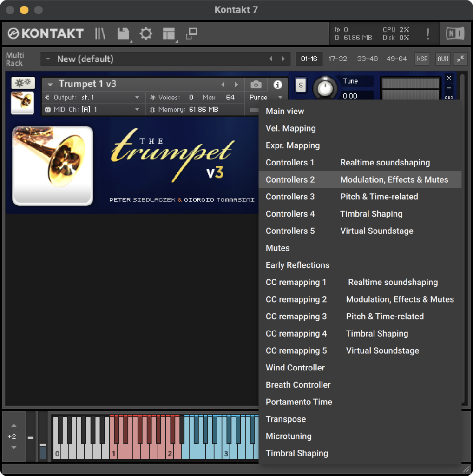Select Controllers 1 Realtime soundshaping
This screenshot has height=476, width=473.
[x=360, y=163]
